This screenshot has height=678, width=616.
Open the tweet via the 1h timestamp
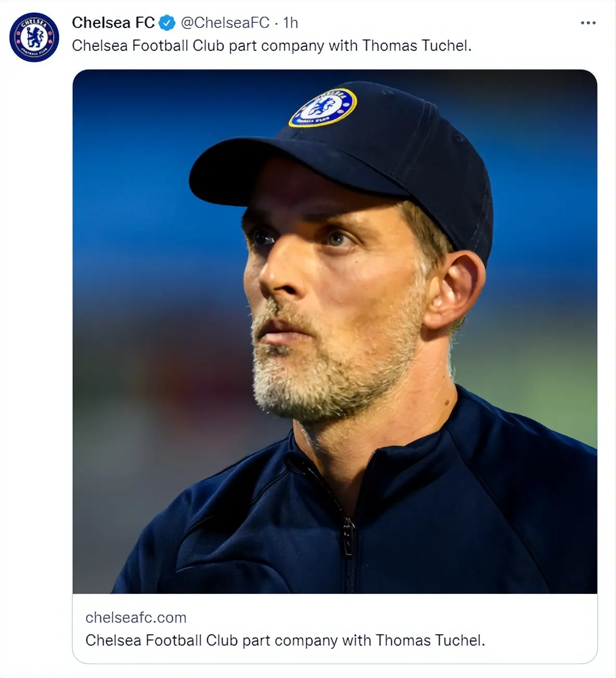[x=291, y=23]
